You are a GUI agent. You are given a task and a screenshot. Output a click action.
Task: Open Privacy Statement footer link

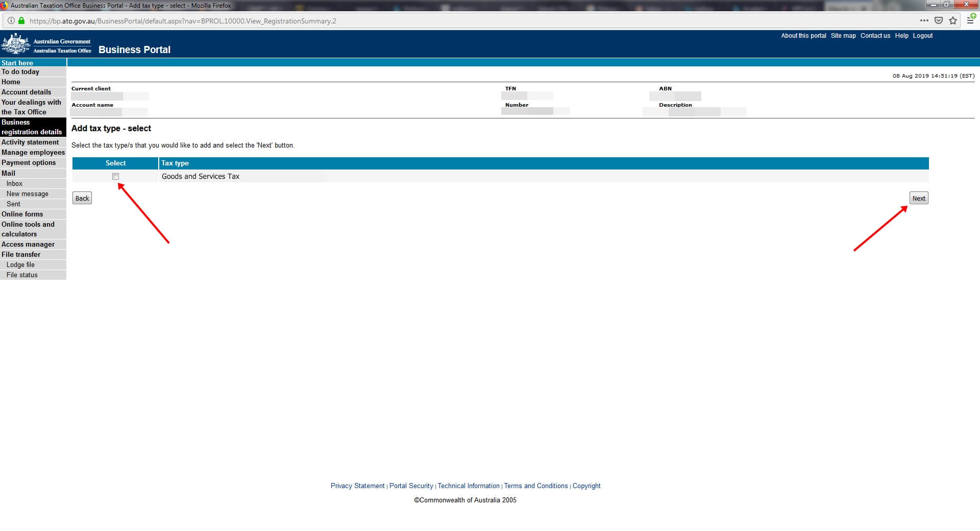(357, 486)
